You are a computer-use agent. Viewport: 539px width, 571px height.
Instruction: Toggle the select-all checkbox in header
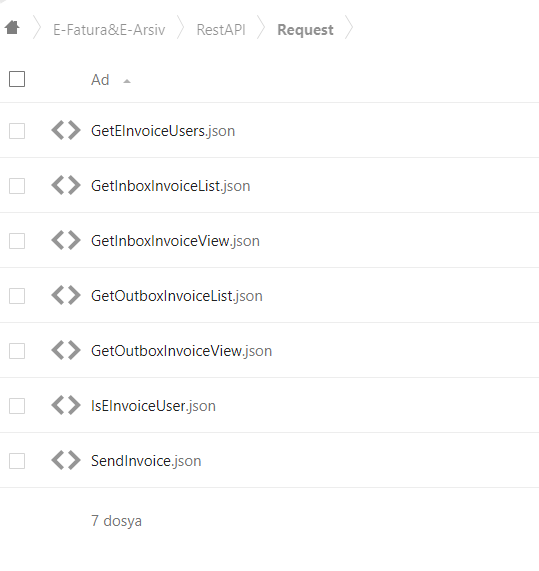pyautogui.click(x=17, y=79)
